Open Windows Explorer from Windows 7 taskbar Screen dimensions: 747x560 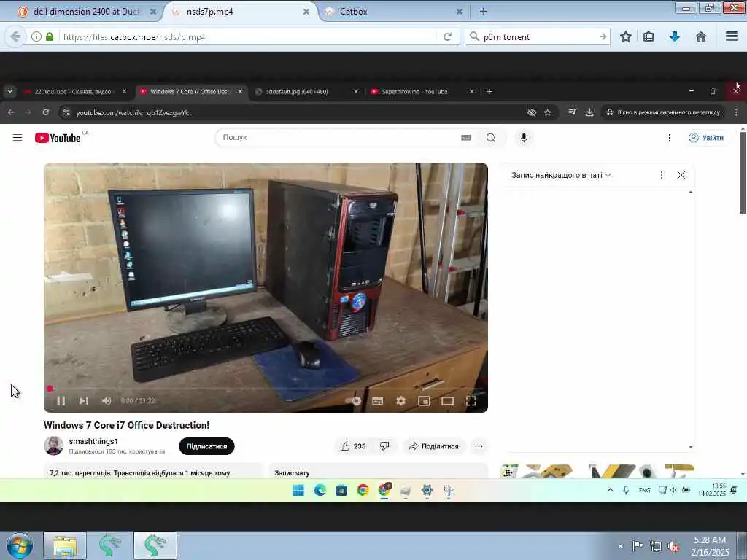[65, 545]
